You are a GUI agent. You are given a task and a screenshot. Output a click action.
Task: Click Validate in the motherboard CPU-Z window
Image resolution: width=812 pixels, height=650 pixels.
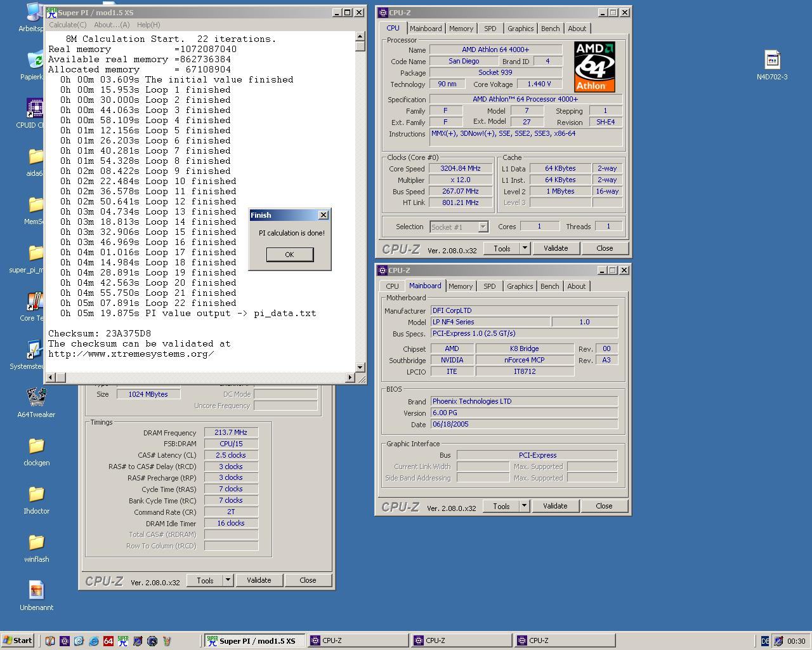click(555, 506)
